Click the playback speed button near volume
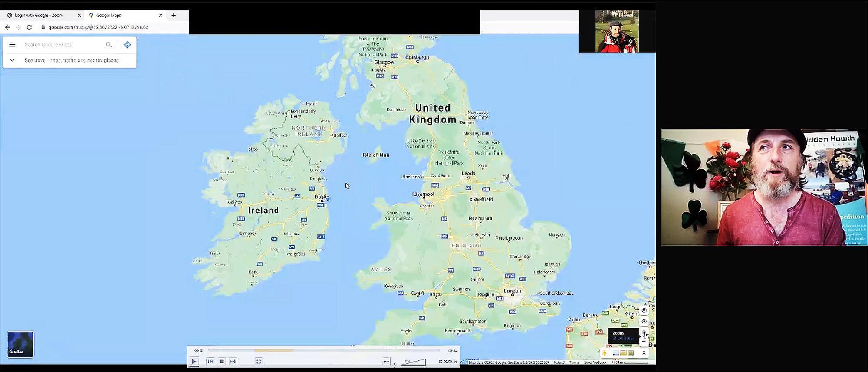868x372 pixels. [386, 362]
